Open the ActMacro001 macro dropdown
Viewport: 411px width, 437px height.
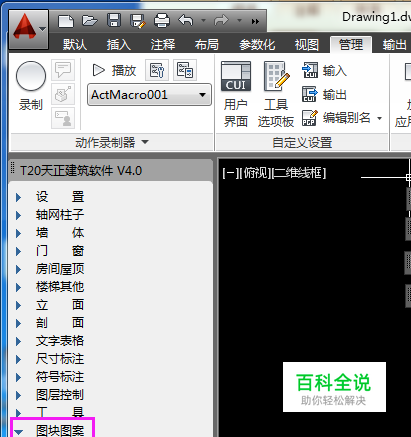(149, 95)
